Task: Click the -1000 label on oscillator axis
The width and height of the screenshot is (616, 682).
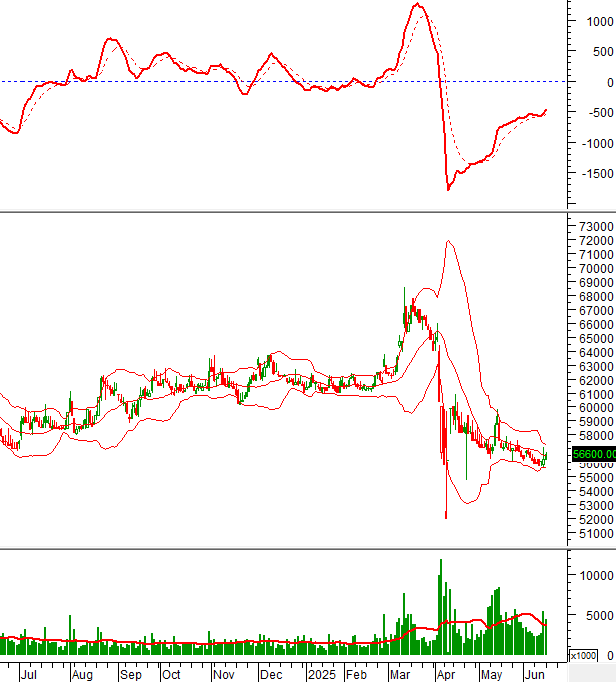Action: (597, 143)
